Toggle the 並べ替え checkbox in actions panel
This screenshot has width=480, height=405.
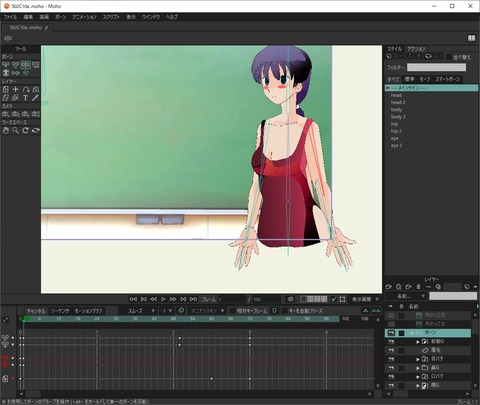(449, 57)
